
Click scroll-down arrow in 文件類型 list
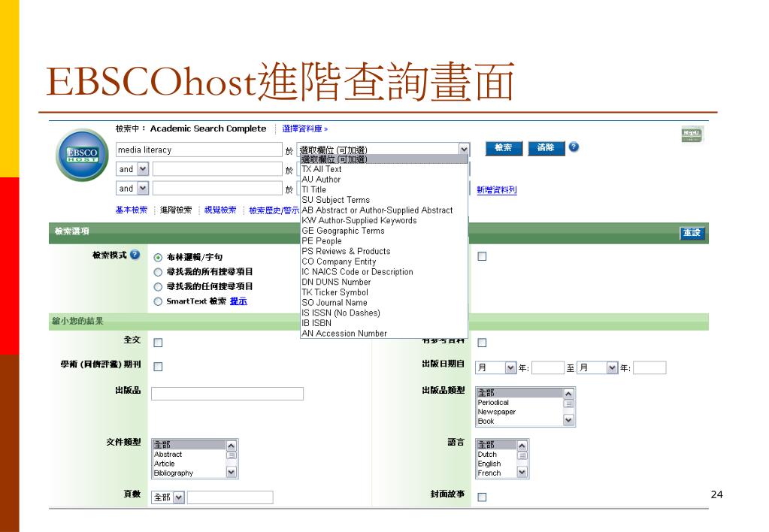[x=232, y=472]
